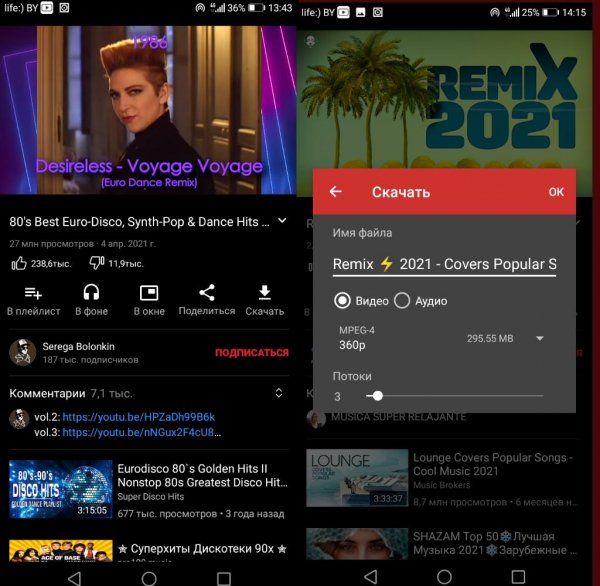This screenshot has width=600, height=586.
Task: Open Eurodisco 80's Golden Hits II title
Action: (x=202, y=475)
